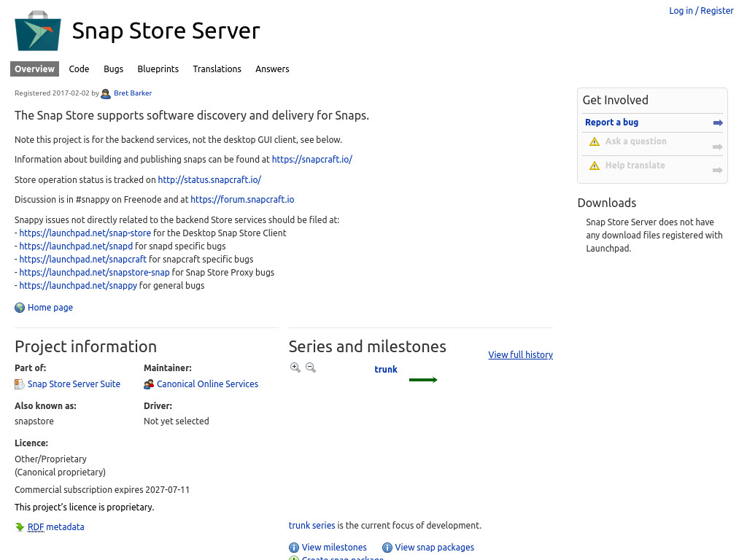
Task: Visit the https://forum.snapcraft.io link
Action: [x=242, y=200]
